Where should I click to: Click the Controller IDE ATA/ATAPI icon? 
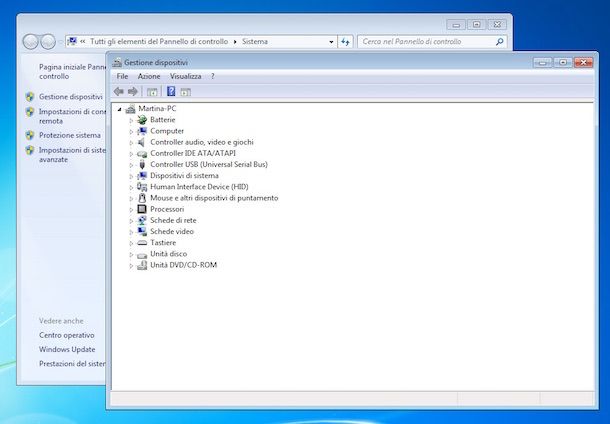click(x=142, y=154)
